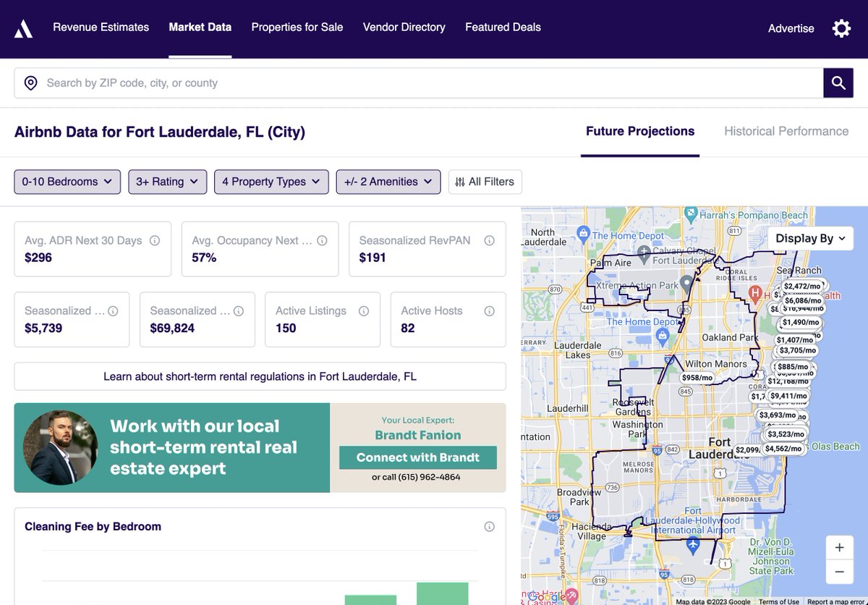Show info for Active Listings
This screenshot has width=868, height=605.
364,310
